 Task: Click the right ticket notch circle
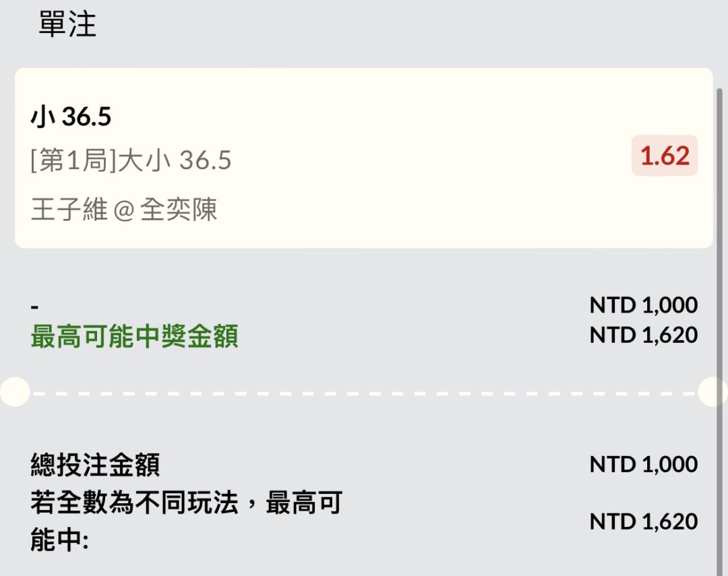[x=712, y=392]
